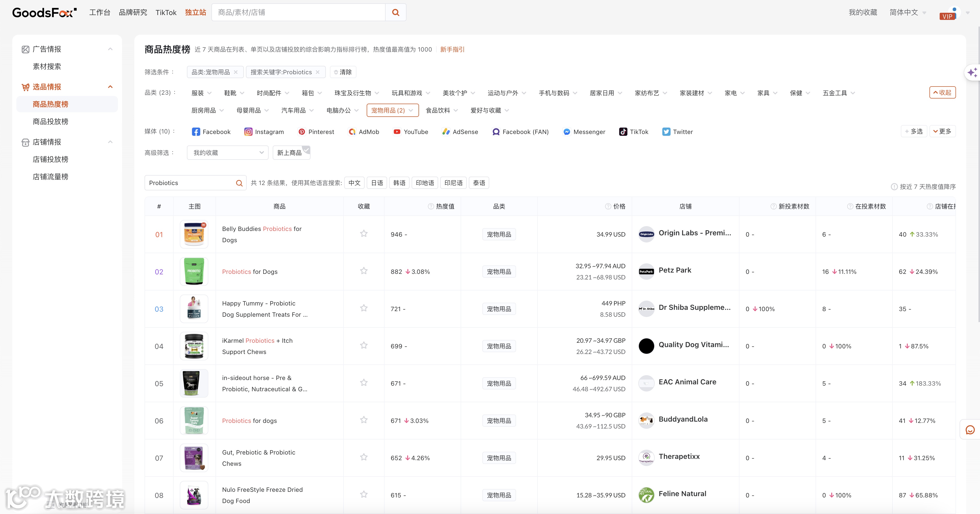Click the 清除 filters button

343,72
